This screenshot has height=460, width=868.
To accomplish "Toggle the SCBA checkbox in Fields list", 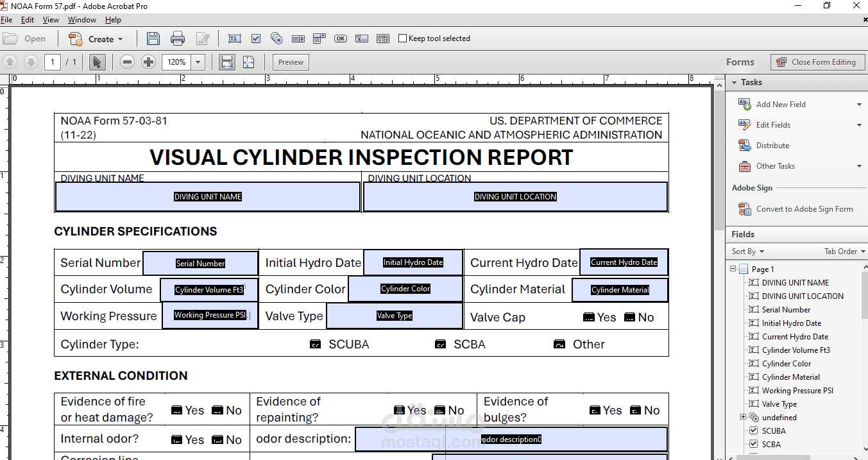I will tap(754, 444).
